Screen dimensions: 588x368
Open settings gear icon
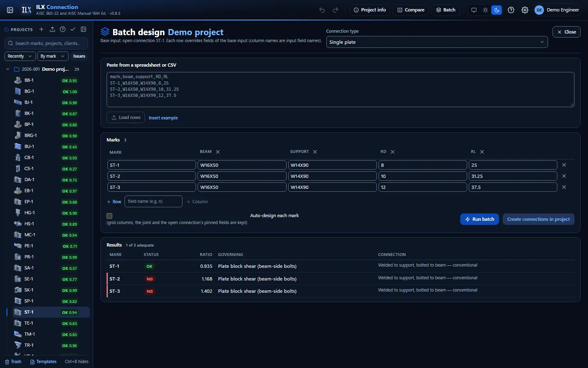point(525,10)
